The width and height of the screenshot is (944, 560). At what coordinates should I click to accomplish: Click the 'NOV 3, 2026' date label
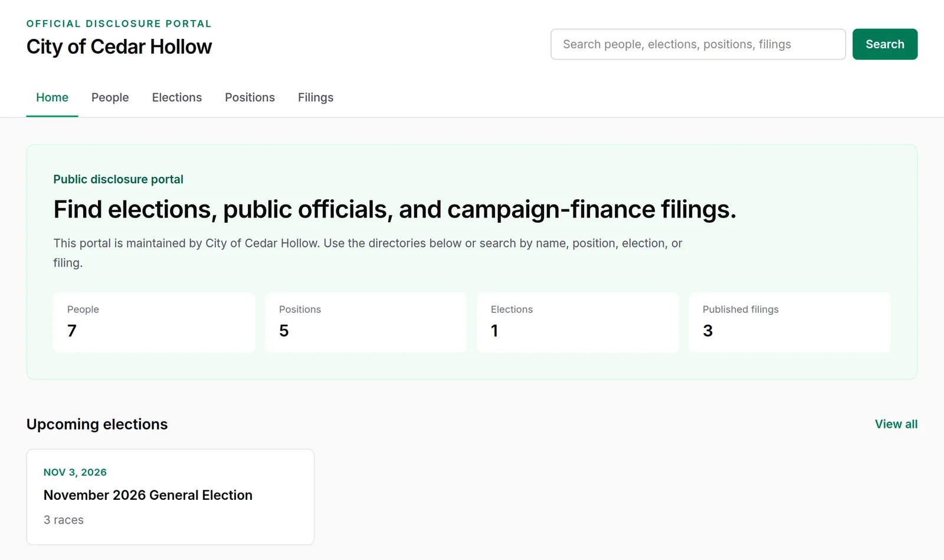click(x=75, y=472)
